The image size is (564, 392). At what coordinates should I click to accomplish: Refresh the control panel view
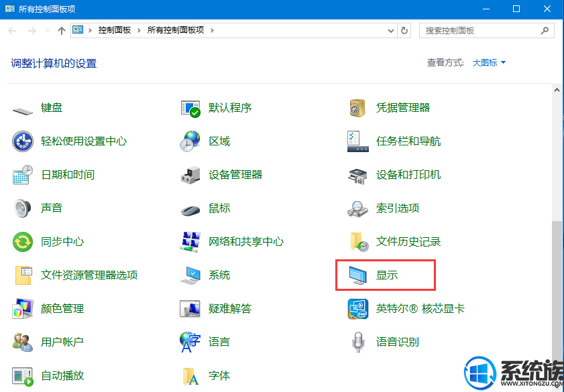coord(404,31)
